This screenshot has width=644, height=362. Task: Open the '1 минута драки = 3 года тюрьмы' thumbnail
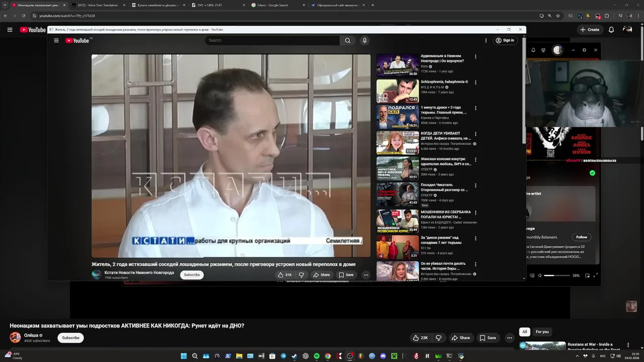pyautogui.click(x=397, y=117)
